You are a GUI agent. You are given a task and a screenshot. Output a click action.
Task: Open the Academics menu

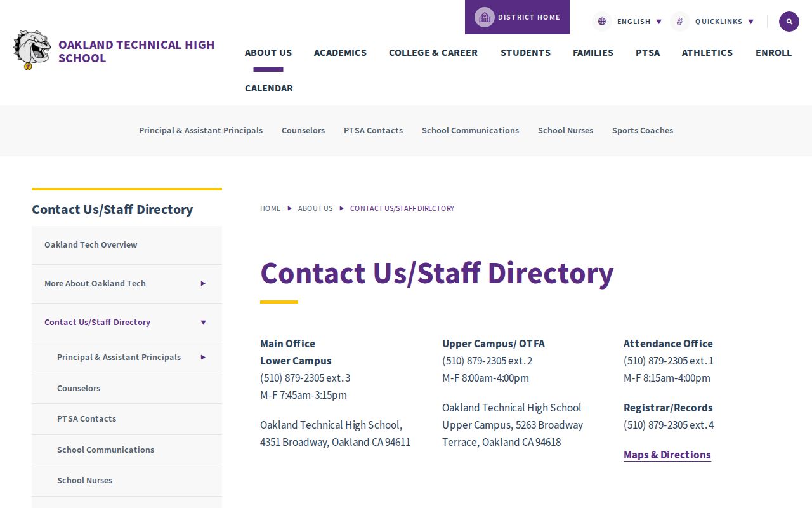(x=340, y=53)
